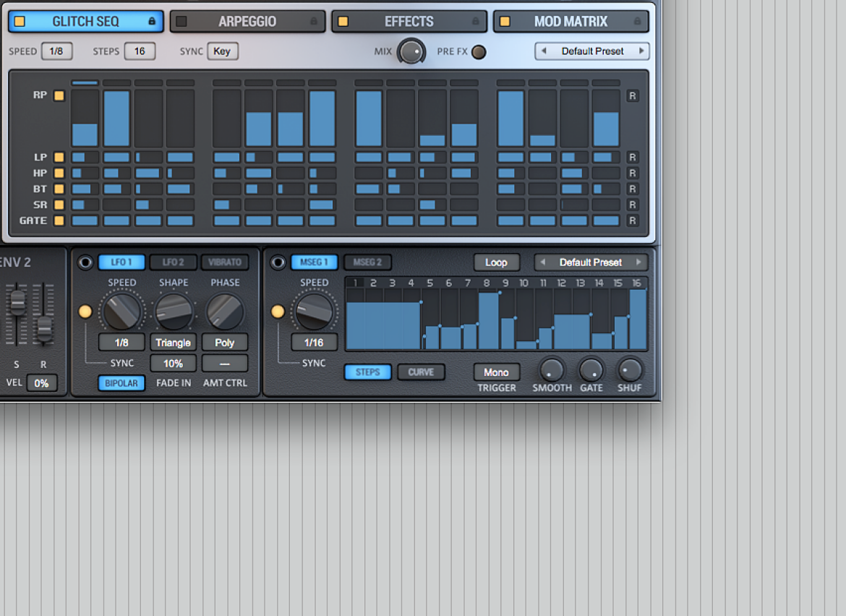Click the R randomize button for BT row
Screen dimensions: 846x616
[x=633, y=189]
